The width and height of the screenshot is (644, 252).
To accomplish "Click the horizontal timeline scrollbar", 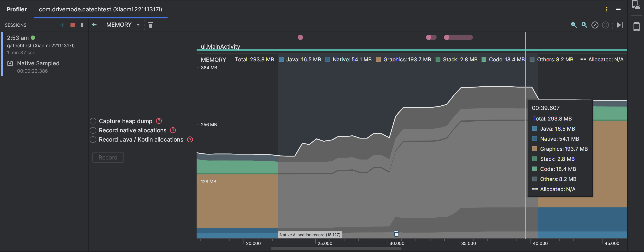I will pos(336,248).
